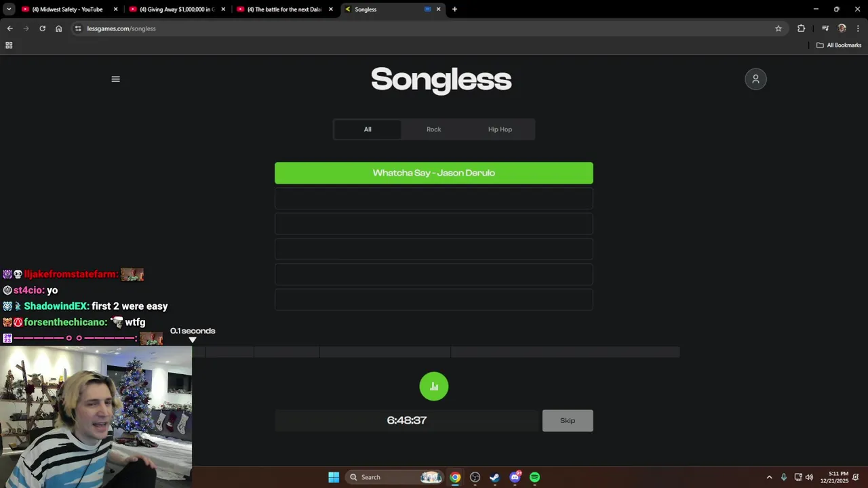Bookmark this page with the star

778,28
